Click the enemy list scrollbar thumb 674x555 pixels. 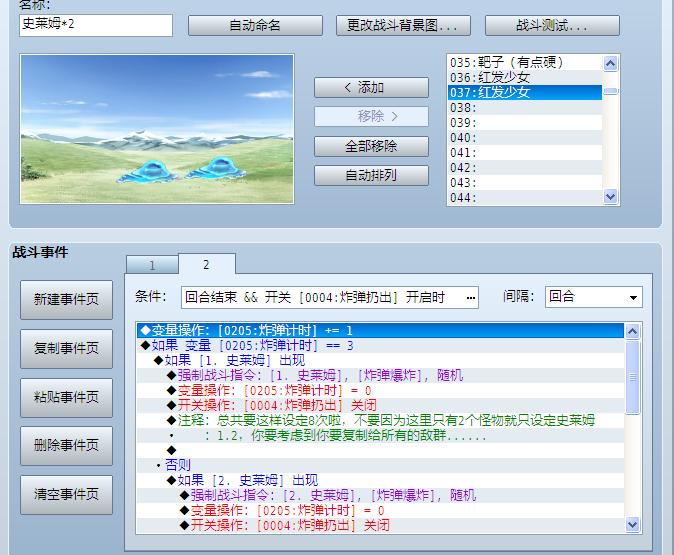click(x=610, y=91)
